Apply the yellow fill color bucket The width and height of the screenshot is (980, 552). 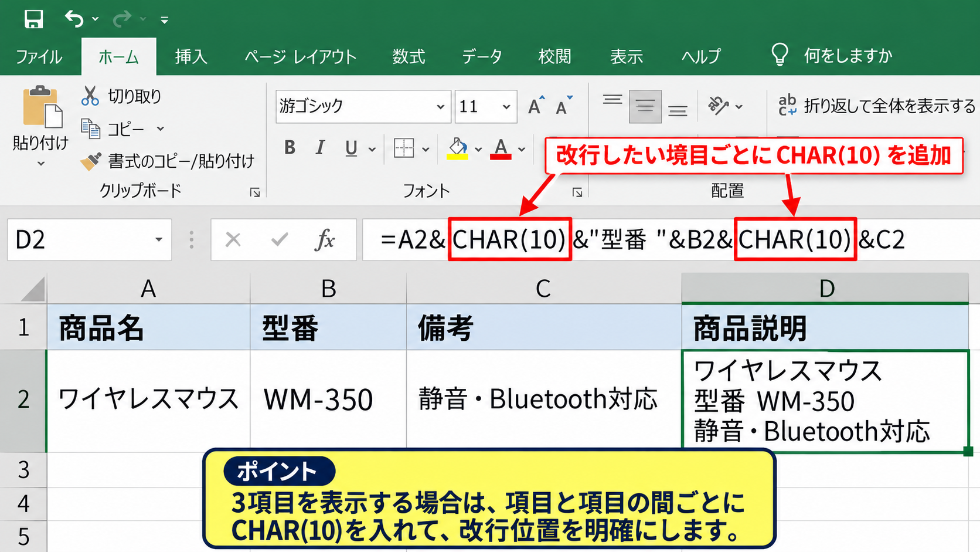[458, 148]
